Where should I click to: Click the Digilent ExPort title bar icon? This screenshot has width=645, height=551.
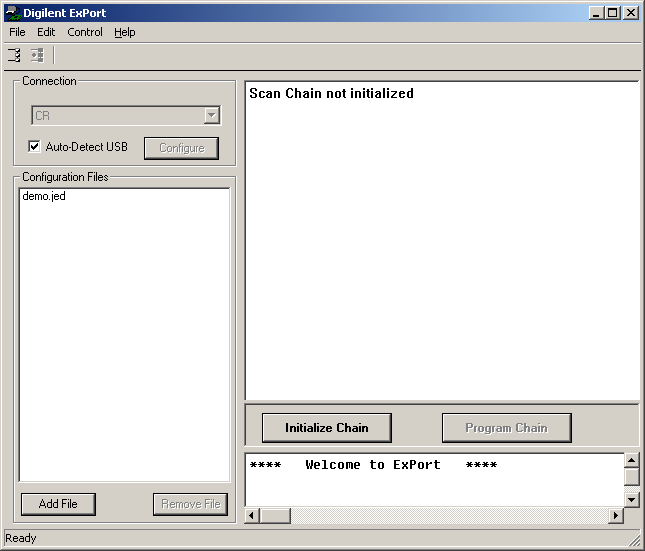click(13, 13)
